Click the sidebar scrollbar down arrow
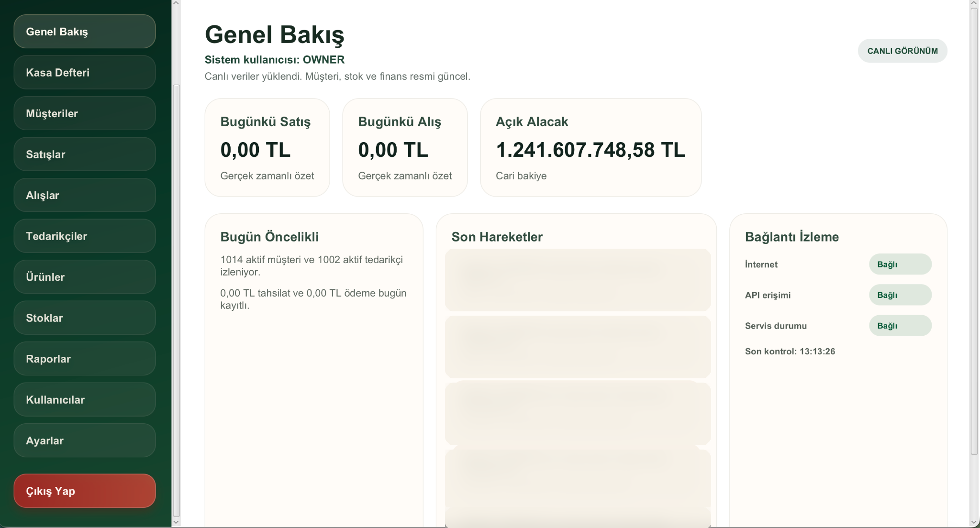The image size is (980, 528). point(176,522)
